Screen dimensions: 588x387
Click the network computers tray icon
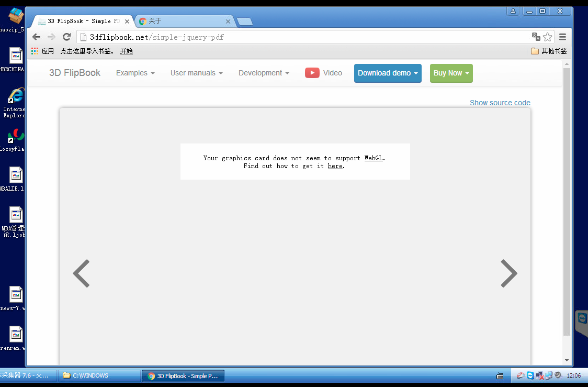pyautogui.click(x=549, y=375)
